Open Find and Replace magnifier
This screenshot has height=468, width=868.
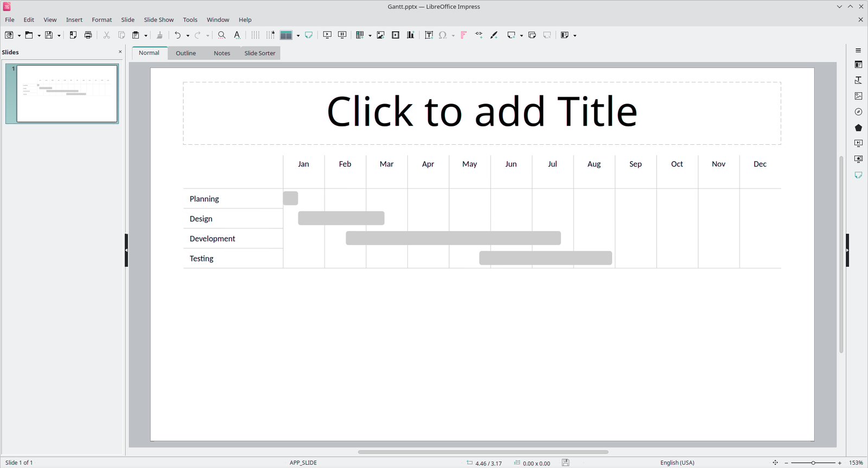point(222,35)
